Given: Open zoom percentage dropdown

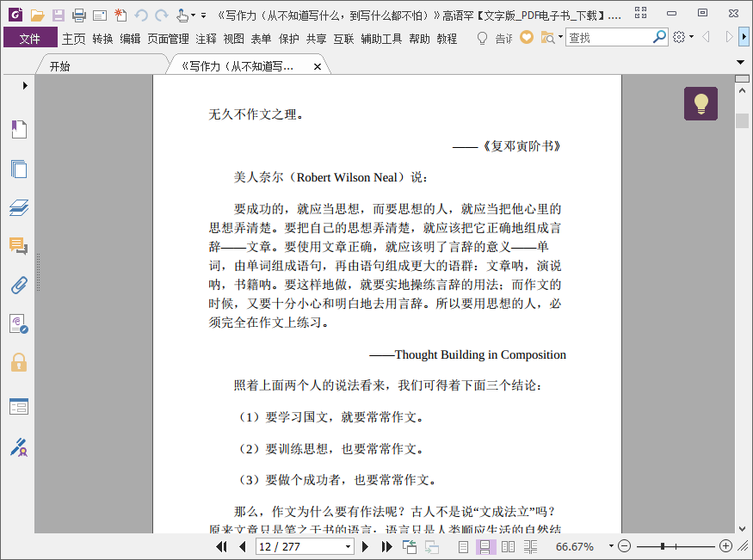Looking at the screenshot, I should pyautogui.click(x=611, y=546).
